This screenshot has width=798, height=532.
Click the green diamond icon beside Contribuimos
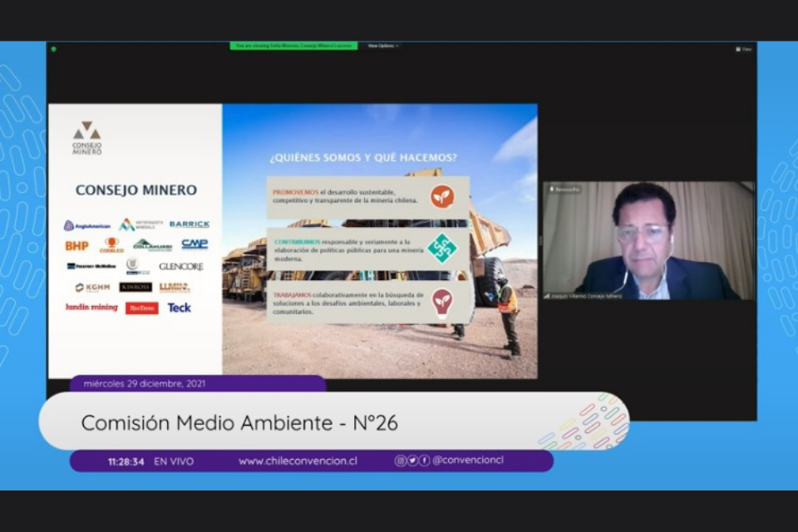coord(441,248)
